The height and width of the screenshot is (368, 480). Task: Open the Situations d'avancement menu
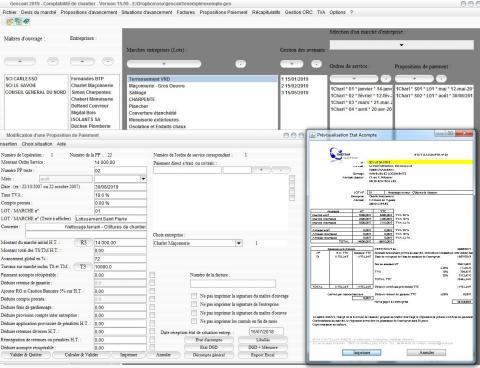coord(147,12)
